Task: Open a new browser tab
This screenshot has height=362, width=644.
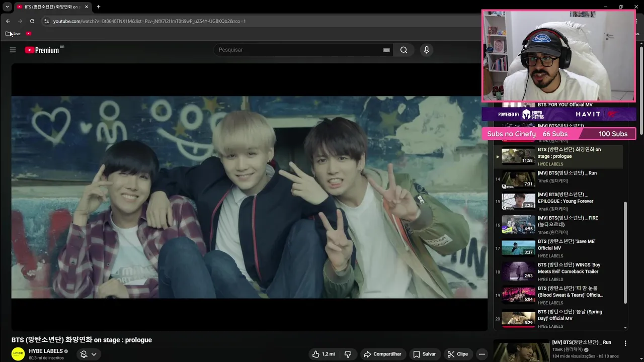Action: (x=99, y=7)
